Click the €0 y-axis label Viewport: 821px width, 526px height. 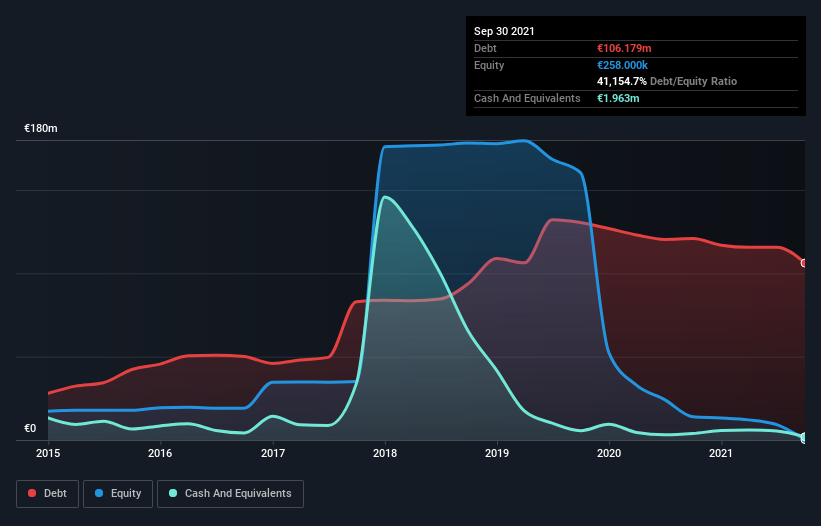pos(30,428)
